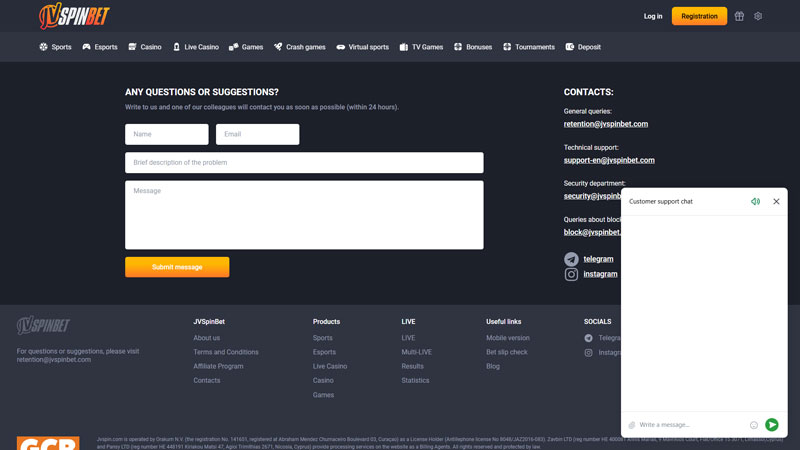Focus the Write a message chat input
The image size is (800, 450).
pyautogui.click(x=692, y=425)
